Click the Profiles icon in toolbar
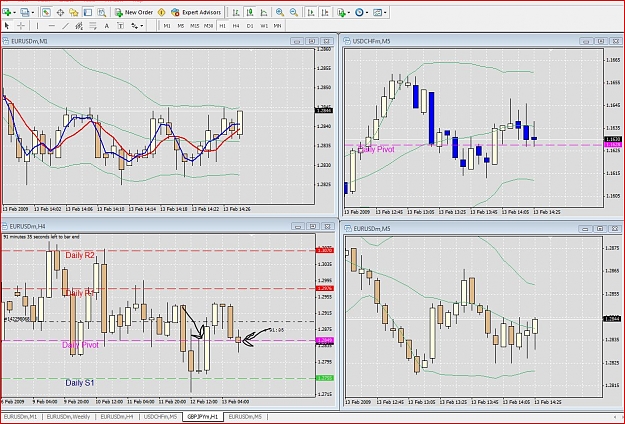Viewport: 625px width, 424px height. point(25,12)
